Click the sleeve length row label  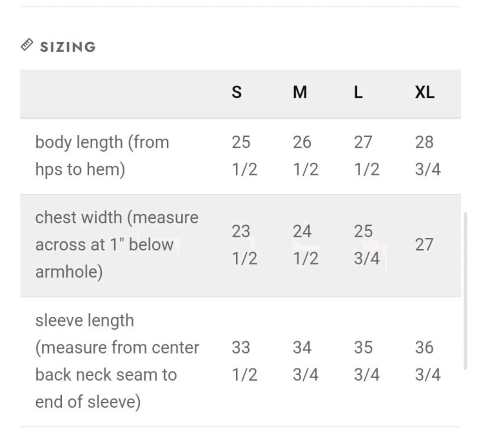(117, 361)
